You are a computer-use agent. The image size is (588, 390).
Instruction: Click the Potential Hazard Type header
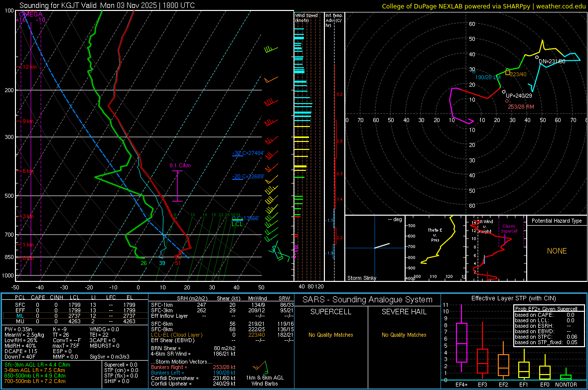tap(557, 221)
